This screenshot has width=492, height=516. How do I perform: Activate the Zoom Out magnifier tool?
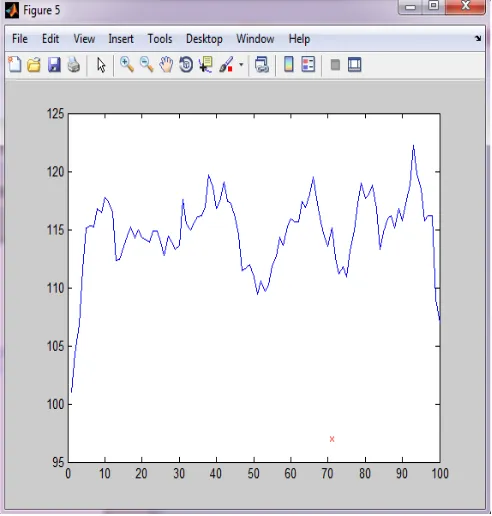(x=147, y=64)
